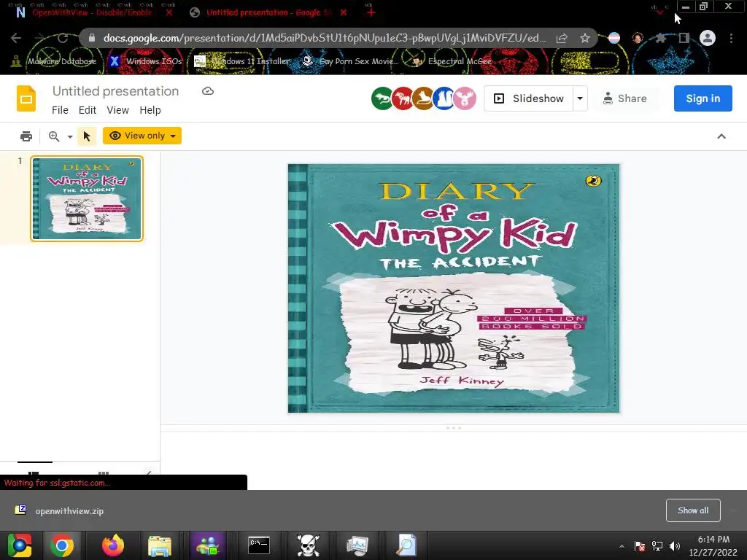Activate the select cursor tool

point(87,136)
